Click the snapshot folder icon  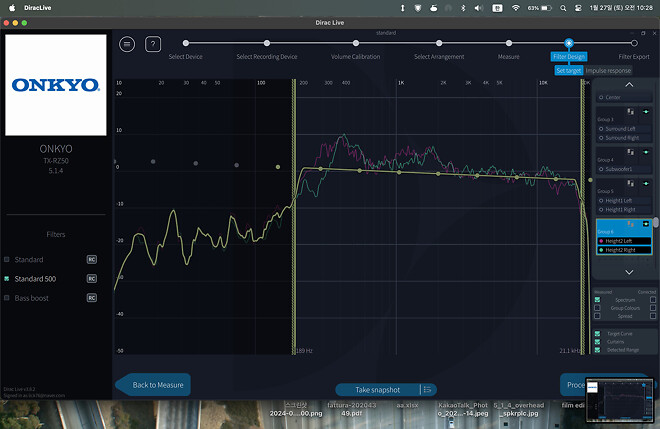(426, 389)
